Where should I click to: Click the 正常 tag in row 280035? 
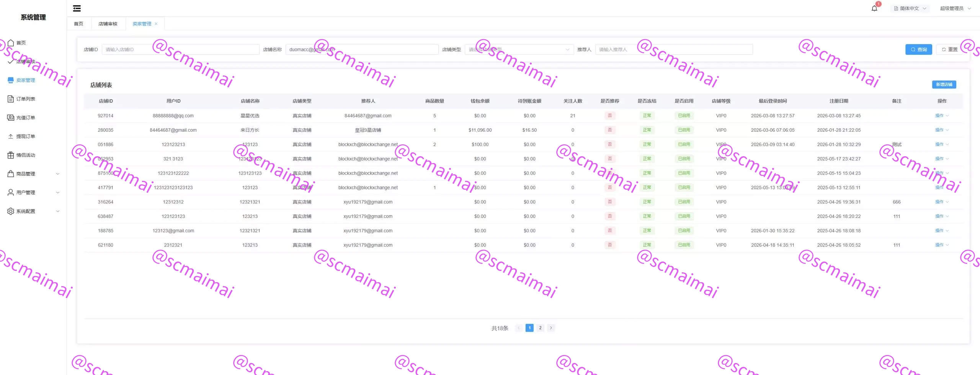pyautogui.click(x=647, y=130)
